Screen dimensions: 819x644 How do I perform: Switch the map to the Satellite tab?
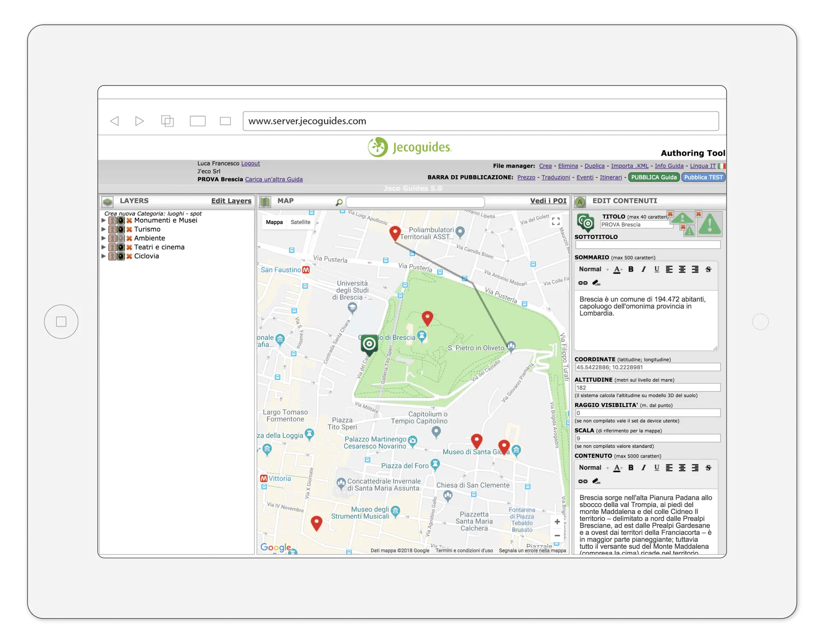click(x=300, y=222)
